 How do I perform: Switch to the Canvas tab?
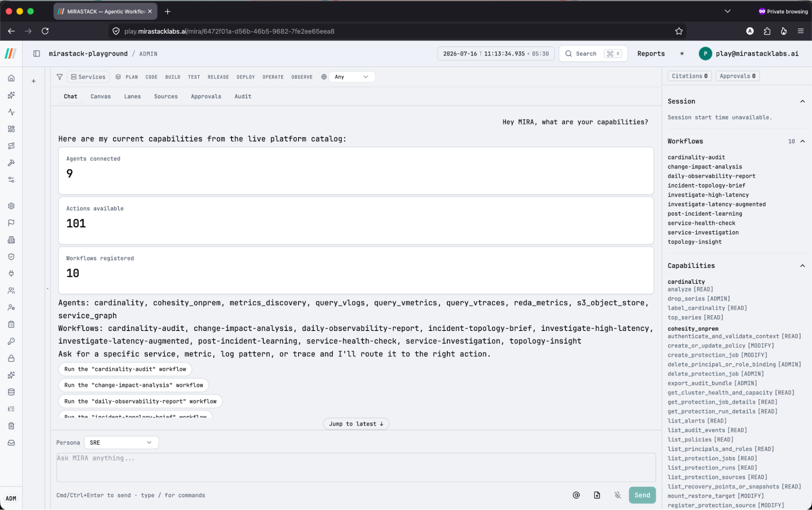pyautogui.click(x=100, y=96)
